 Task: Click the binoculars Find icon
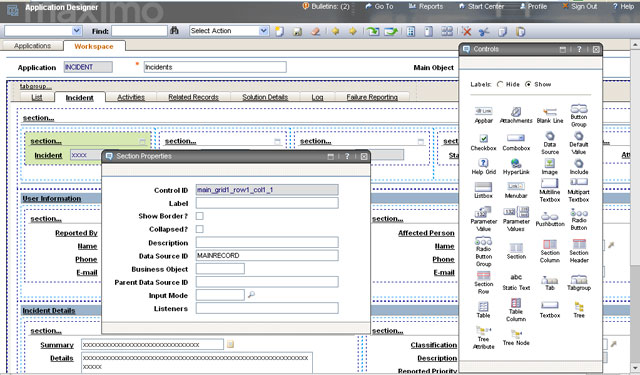tap(174, 31)
